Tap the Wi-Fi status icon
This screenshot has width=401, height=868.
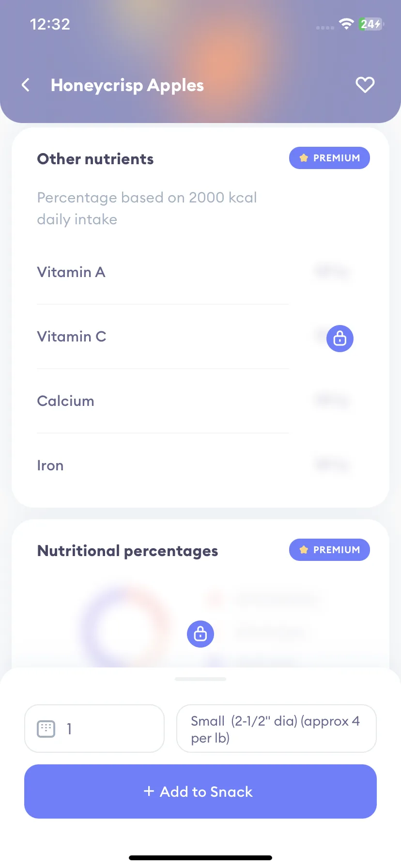(346, 24)
